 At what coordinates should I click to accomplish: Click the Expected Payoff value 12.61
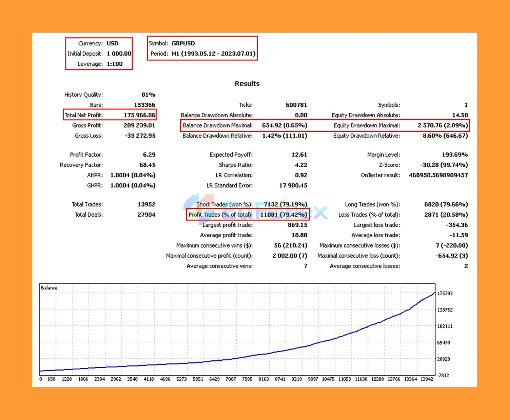(x=299, y=155)
